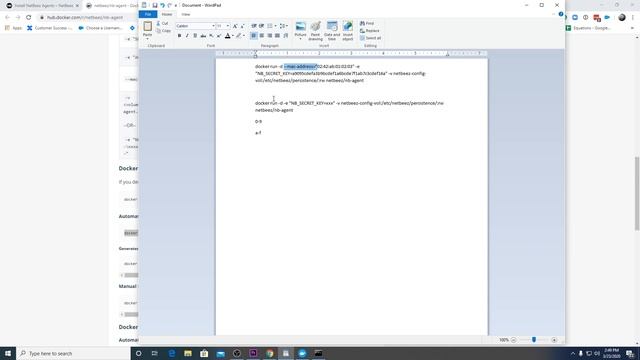Click the zoom slider handle
The image size is (640, 360).
pyautogui.click(x=533, y=340)
